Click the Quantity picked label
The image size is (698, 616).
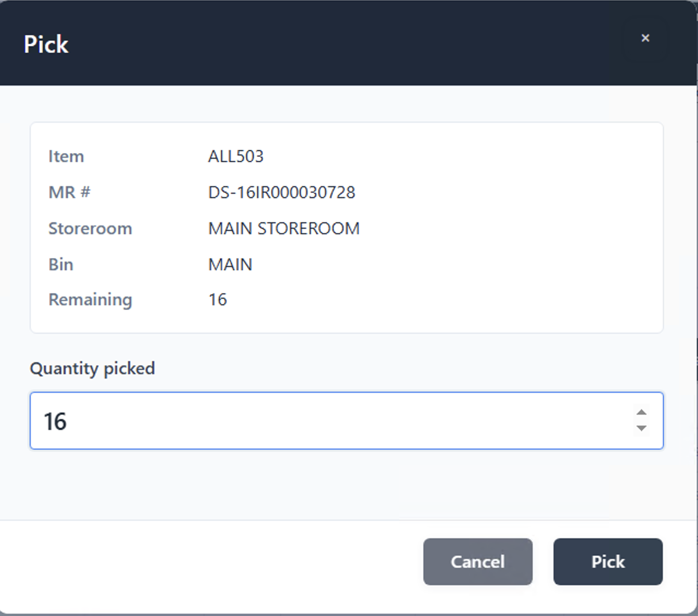click(x=92, y=369)
